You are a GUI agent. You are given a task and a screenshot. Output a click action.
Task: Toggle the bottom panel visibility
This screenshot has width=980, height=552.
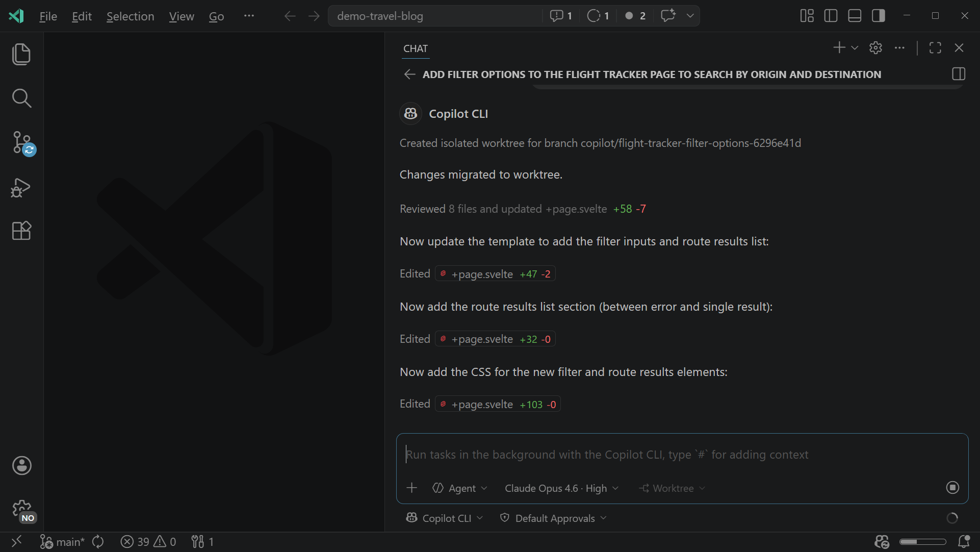854,15
